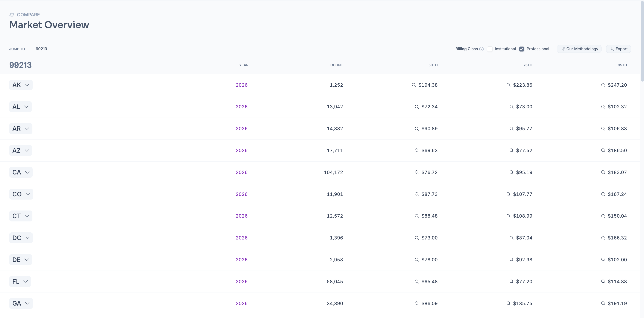Expand the AR state dropdown
Image resolution: width=644 pixels, height=318 pixels.
click(21, 129)
